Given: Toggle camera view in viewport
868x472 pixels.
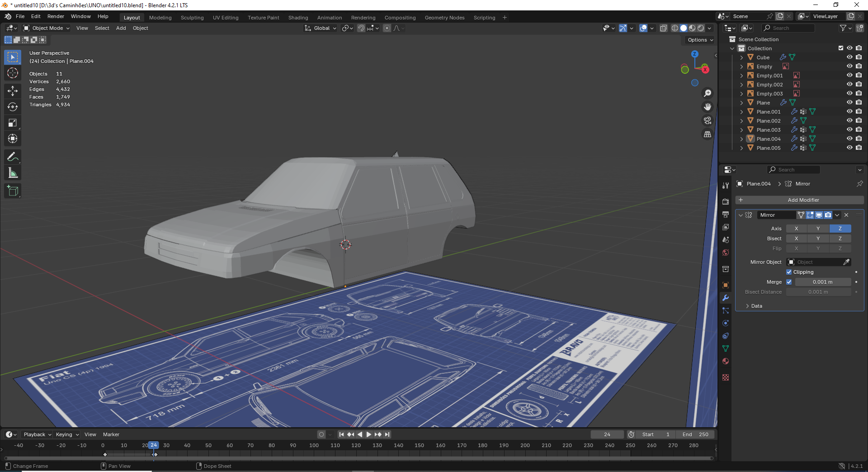Looking at the screenshot, I should pyautogui.click(x=708, y=120).
